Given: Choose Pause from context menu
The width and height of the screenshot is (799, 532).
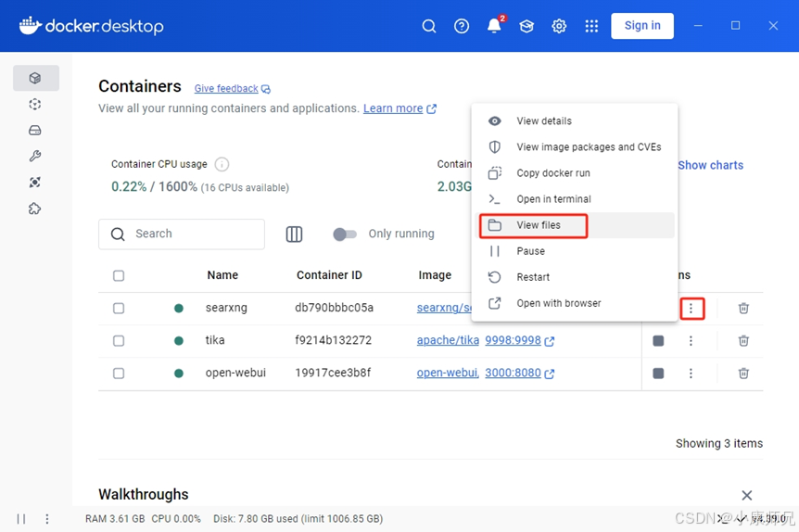Looking at the screenshot, I should pos(575,251).
